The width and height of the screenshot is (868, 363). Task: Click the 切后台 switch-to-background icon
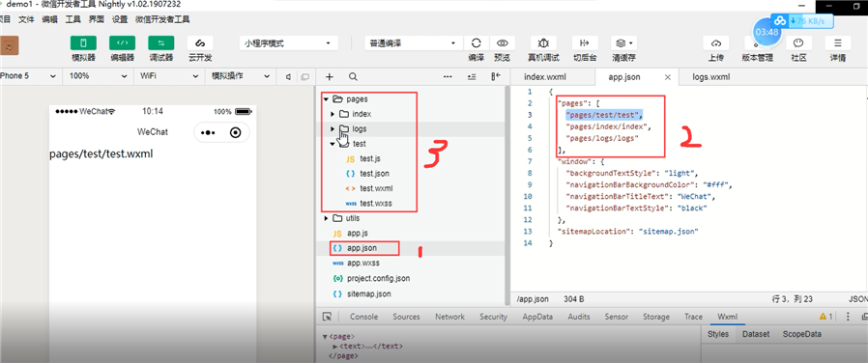click(x=585, y=43)
